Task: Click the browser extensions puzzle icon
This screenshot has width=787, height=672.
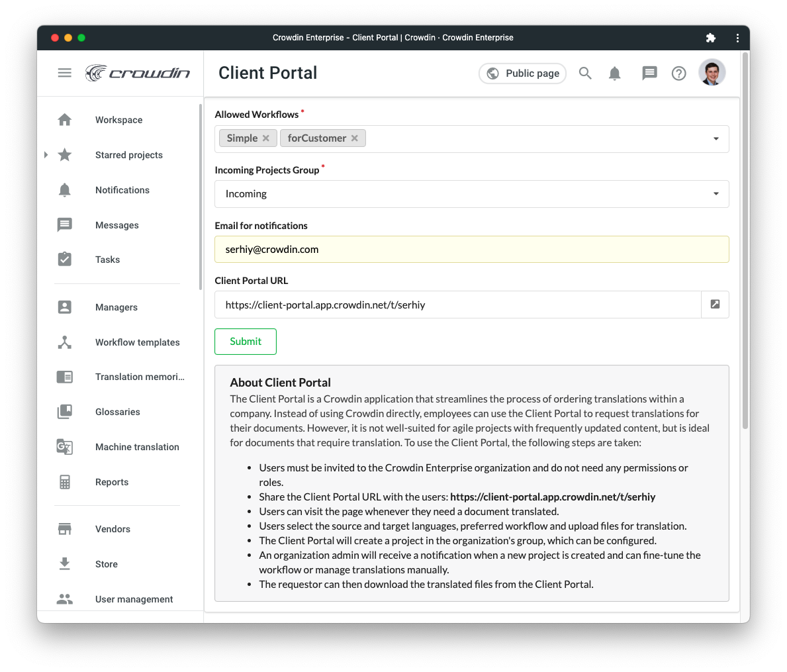Action: point(710,38)
